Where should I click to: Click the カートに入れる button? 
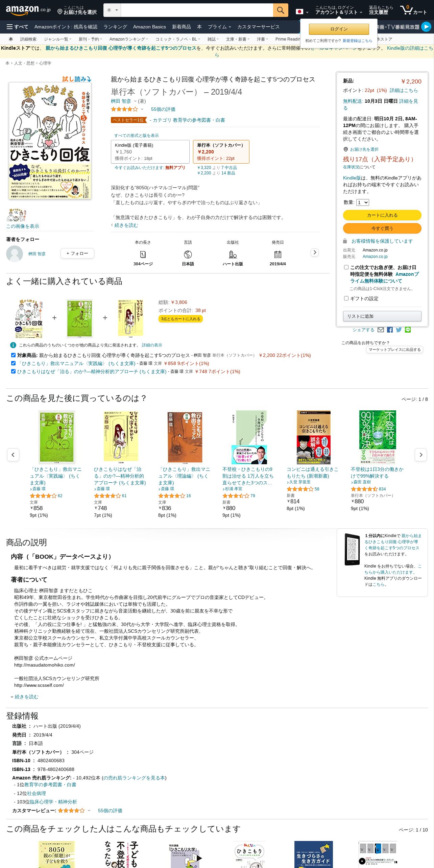382,215
